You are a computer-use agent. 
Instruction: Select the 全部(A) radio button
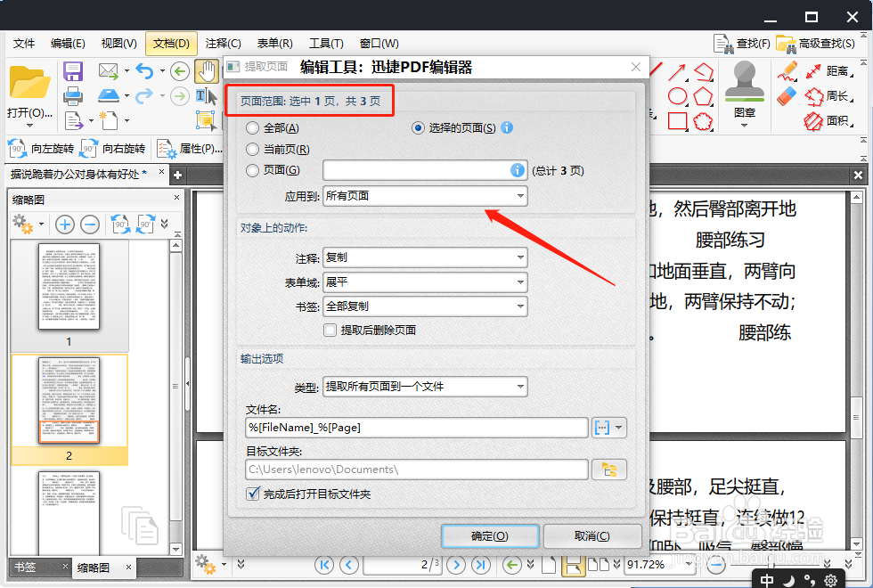pos(252,128)
